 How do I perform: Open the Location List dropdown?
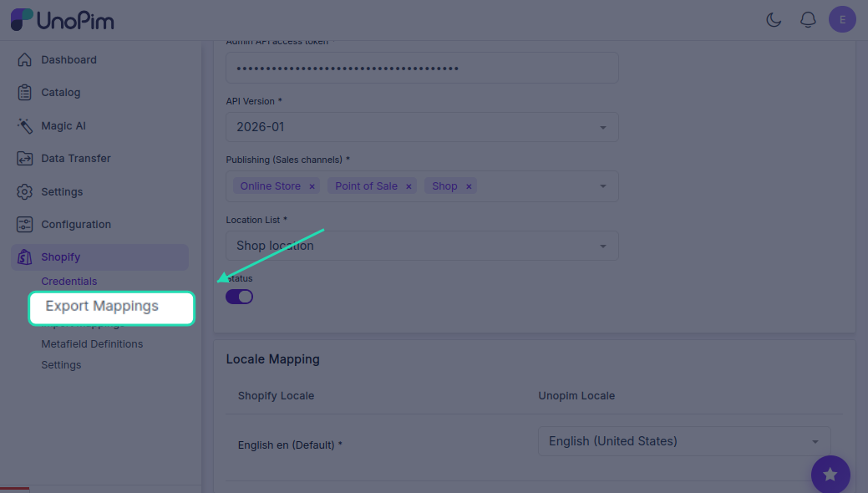(422, 246)
